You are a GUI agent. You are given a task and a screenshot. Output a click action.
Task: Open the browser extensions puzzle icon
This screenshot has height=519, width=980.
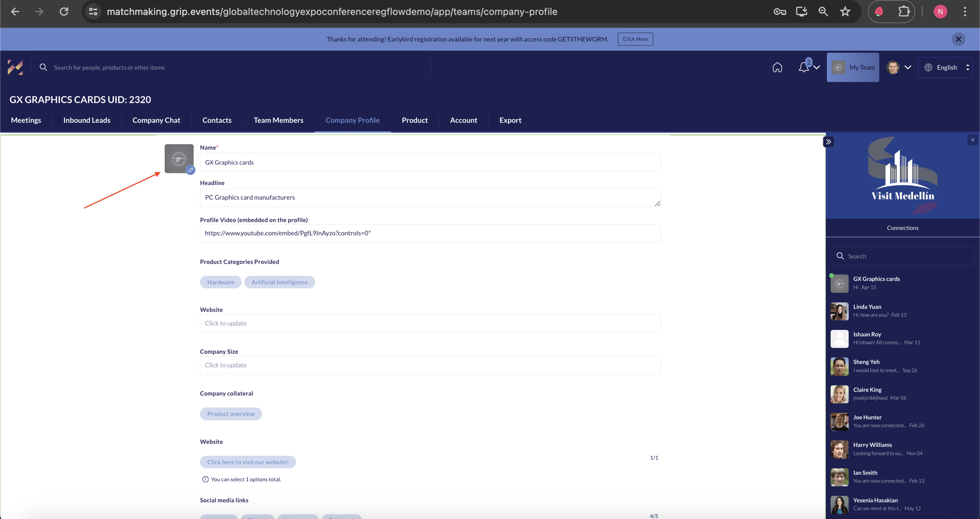pyautogui.click(x=904, y=12)
